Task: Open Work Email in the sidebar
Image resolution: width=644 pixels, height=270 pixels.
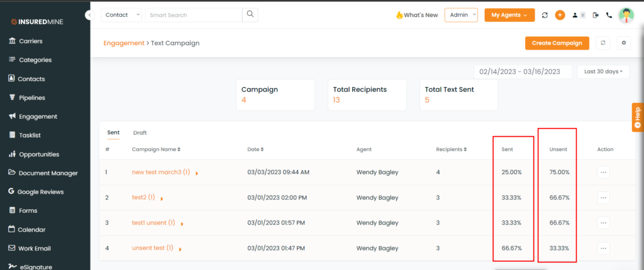Action: point(30,248)
